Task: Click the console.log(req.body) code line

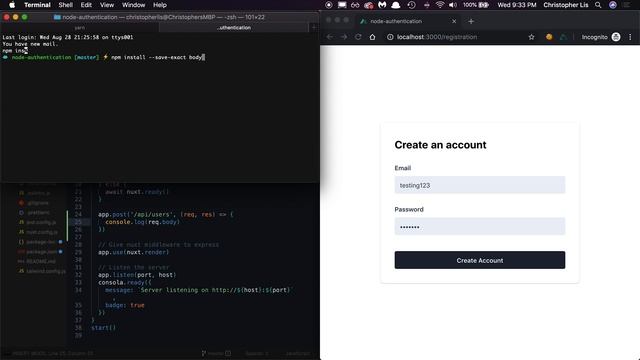Action: click(x=142, y=222)
